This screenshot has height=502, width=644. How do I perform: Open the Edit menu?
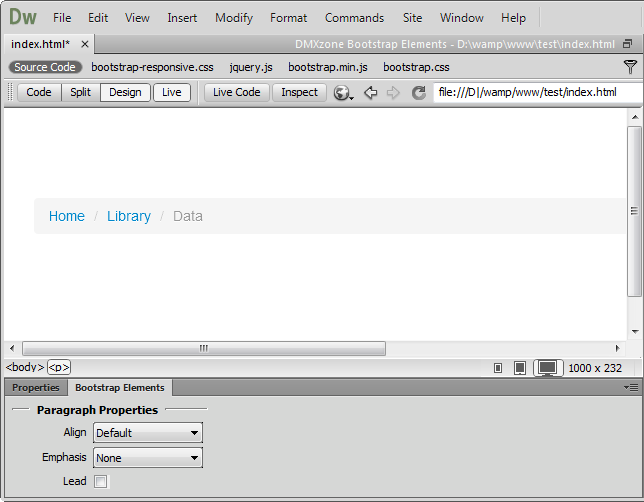(x=98, y=18)
